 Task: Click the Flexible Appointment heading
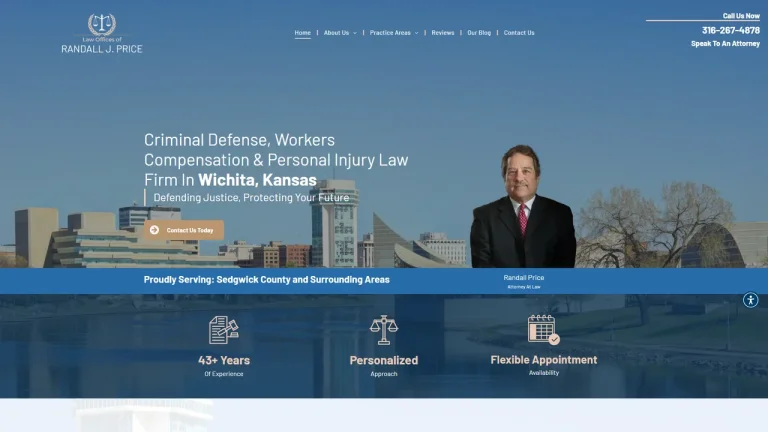pos(544,360)
